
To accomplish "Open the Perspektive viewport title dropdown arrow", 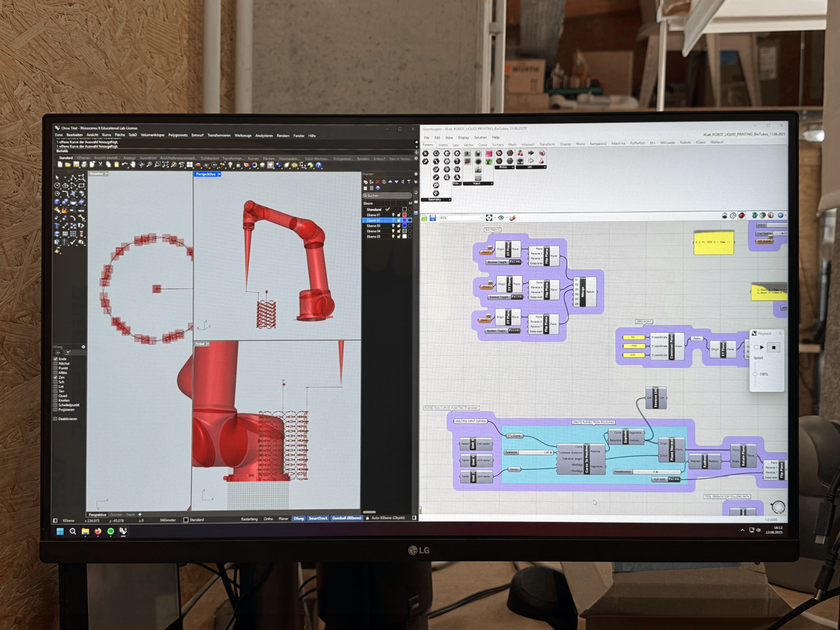I will point(220,174).
